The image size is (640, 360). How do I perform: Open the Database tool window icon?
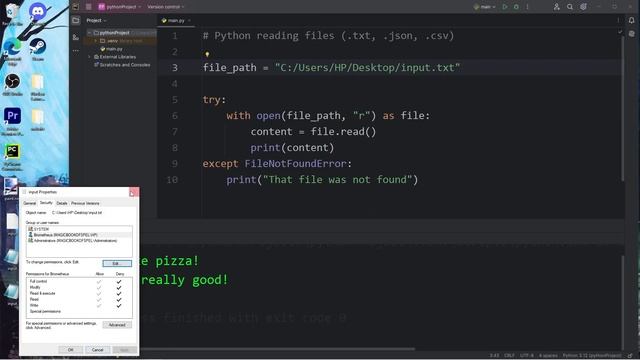coord(631,34)
